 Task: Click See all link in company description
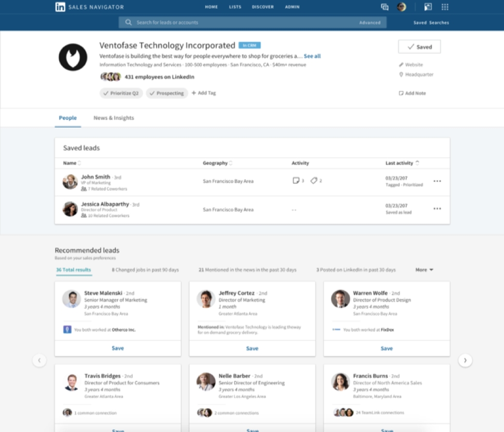[312, 56]
